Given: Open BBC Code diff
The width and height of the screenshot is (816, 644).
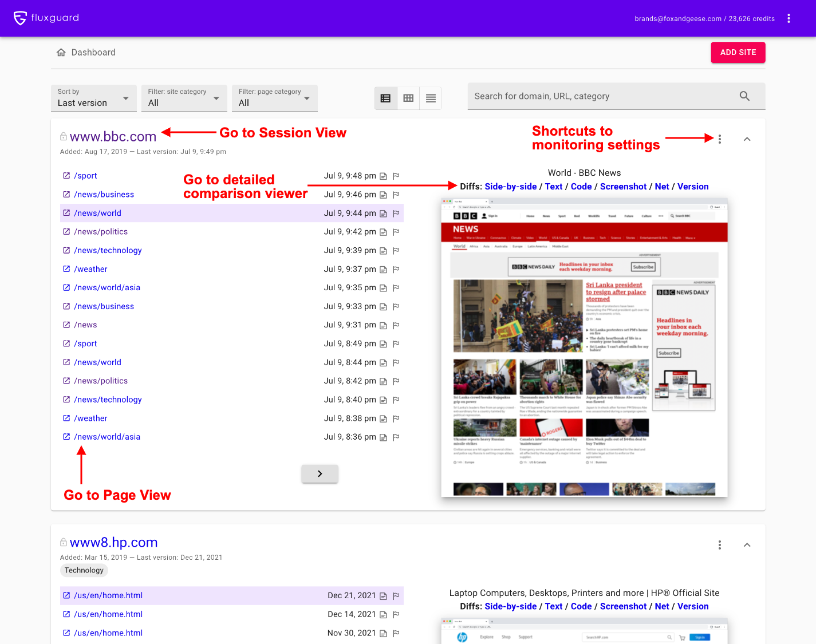Looking at the screenshot, I should click(581, 187).
